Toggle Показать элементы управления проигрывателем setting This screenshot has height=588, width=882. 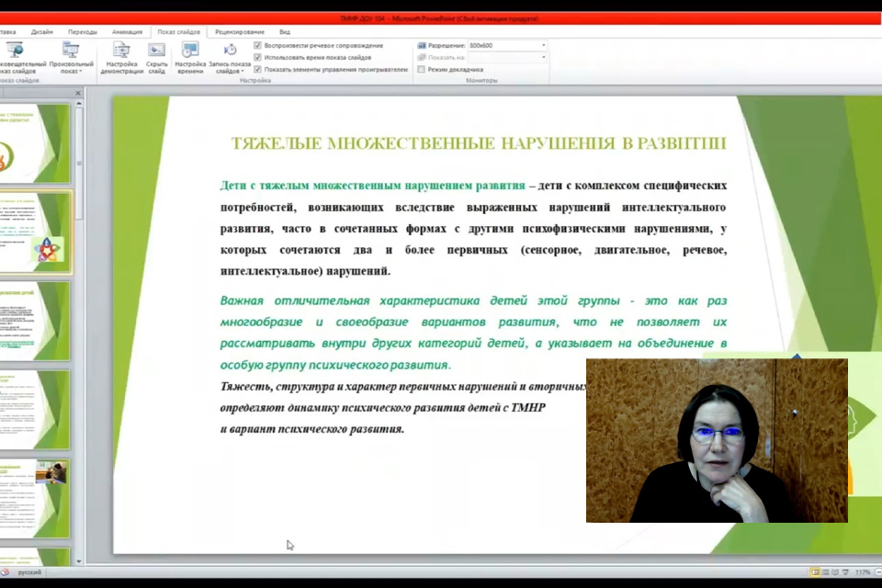click(259, 68)
